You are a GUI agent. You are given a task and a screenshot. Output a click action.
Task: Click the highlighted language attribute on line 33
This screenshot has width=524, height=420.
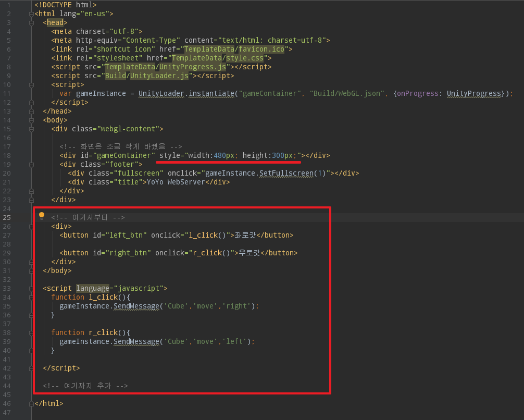click(93, 288)
